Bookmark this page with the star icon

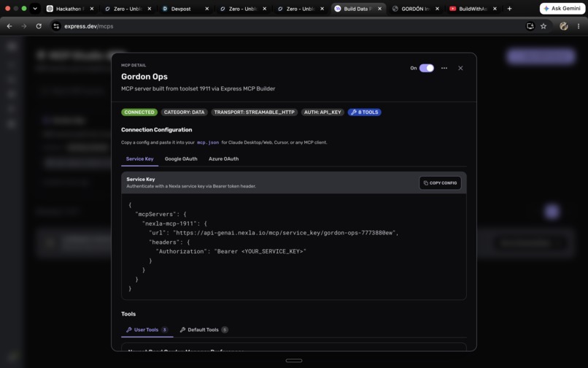point(543,26)
